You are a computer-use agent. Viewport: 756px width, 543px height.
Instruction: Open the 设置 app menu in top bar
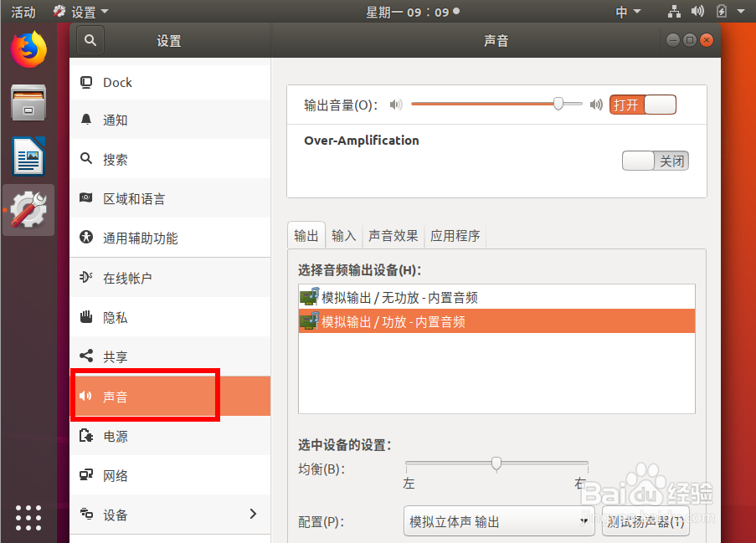[81, 12]
